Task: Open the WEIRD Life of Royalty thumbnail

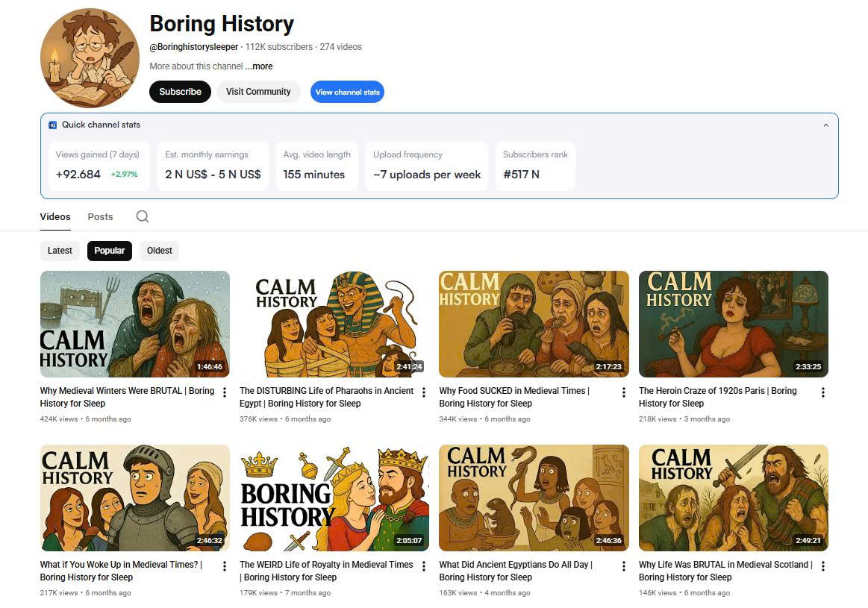Action: [334, 498]
